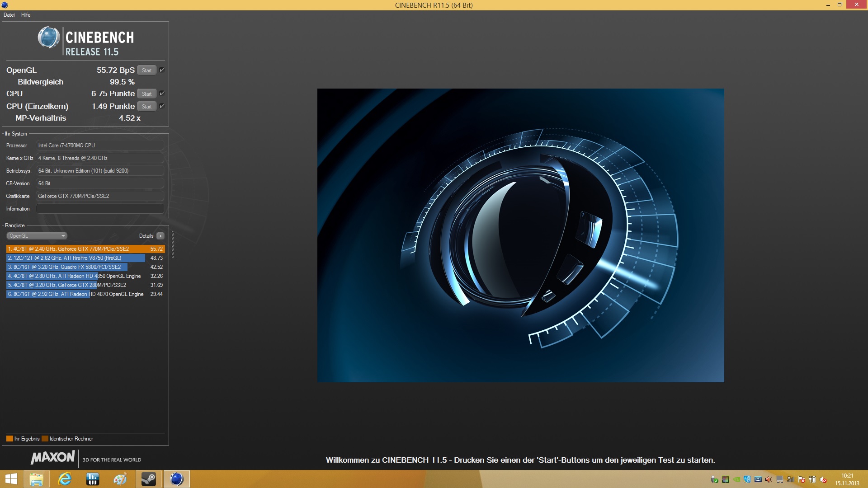
Task: Uncheck the CPU test checkbox
Action: pyautogui.click(x=162, y=94)
